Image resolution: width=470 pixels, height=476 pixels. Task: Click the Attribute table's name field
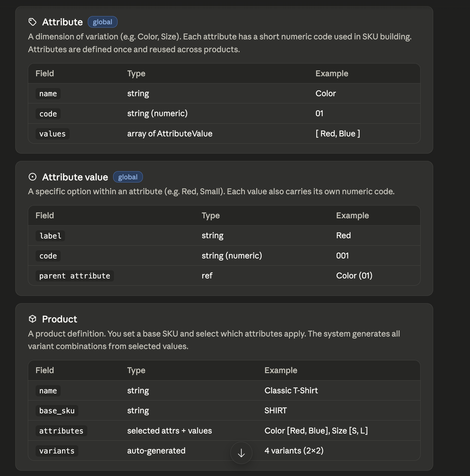(x=48, y=94)
